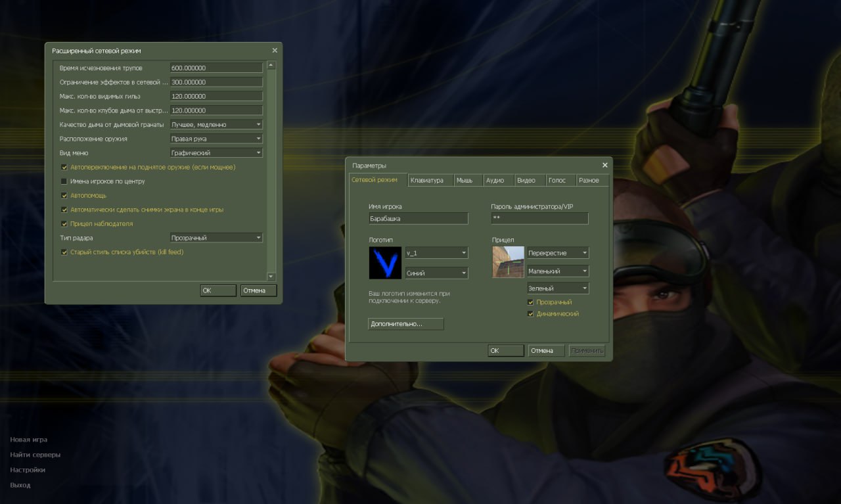
Task: Switch to the Клавиатура tab
Action: pyautogui.click(x=430, y=181)
